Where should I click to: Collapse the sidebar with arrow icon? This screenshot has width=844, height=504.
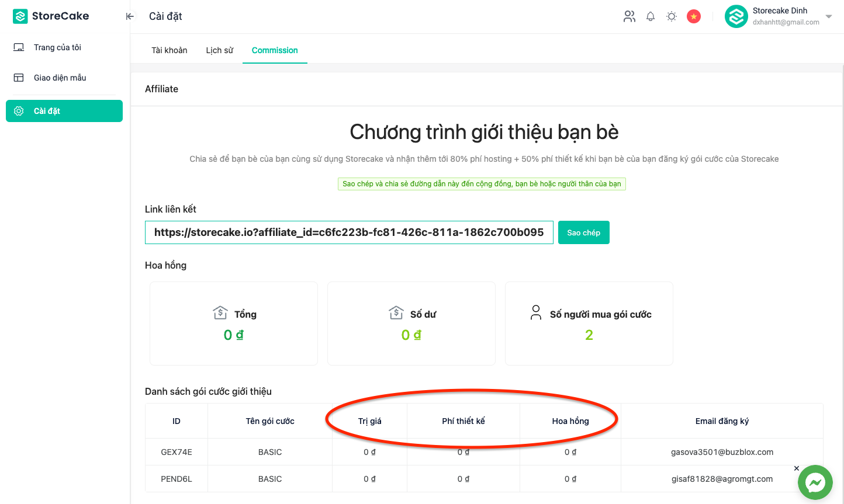click(x=130, y=16)
